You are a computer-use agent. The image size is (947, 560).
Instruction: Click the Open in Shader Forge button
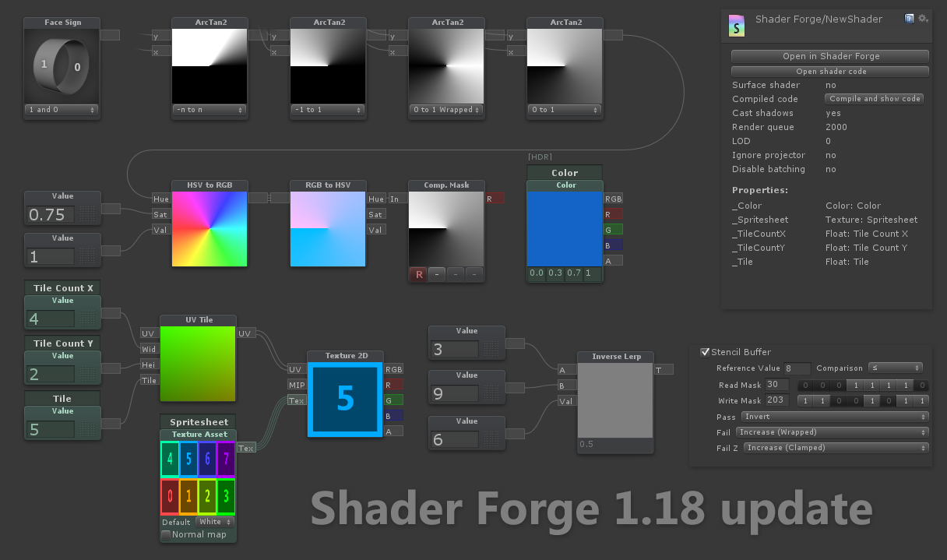point(830,56)
